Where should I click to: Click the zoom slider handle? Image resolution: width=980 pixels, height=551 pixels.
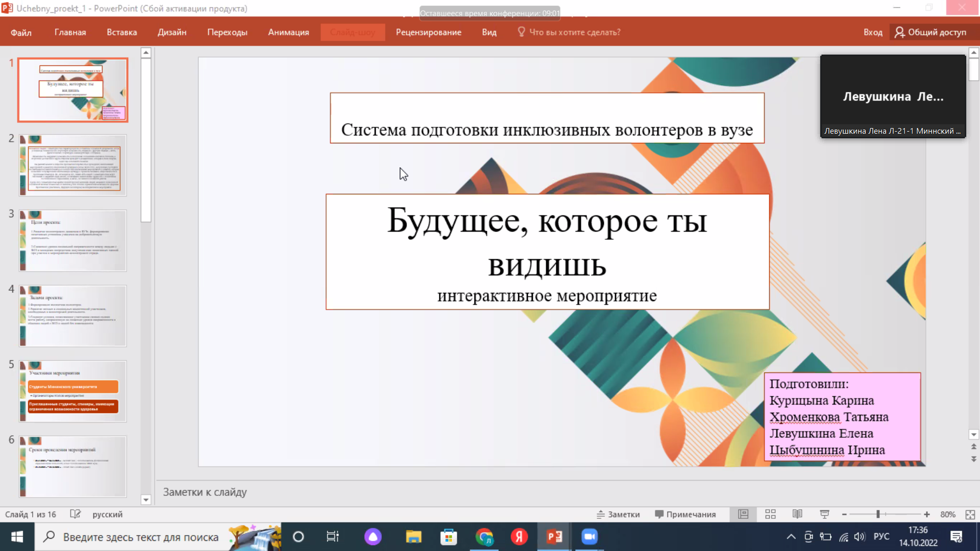click(x=878, y=514)
